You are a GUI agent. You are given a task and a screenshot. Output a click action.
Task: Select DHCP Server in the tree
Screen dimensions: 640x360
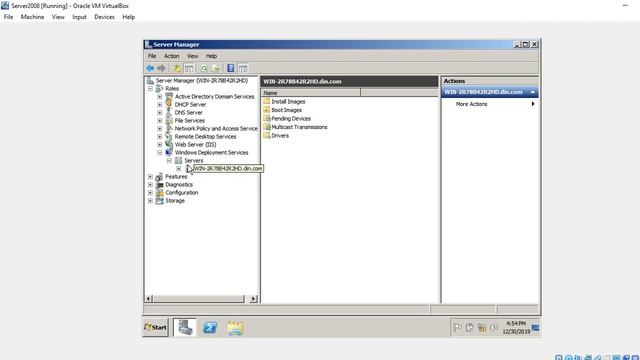(x=190, y=104)
